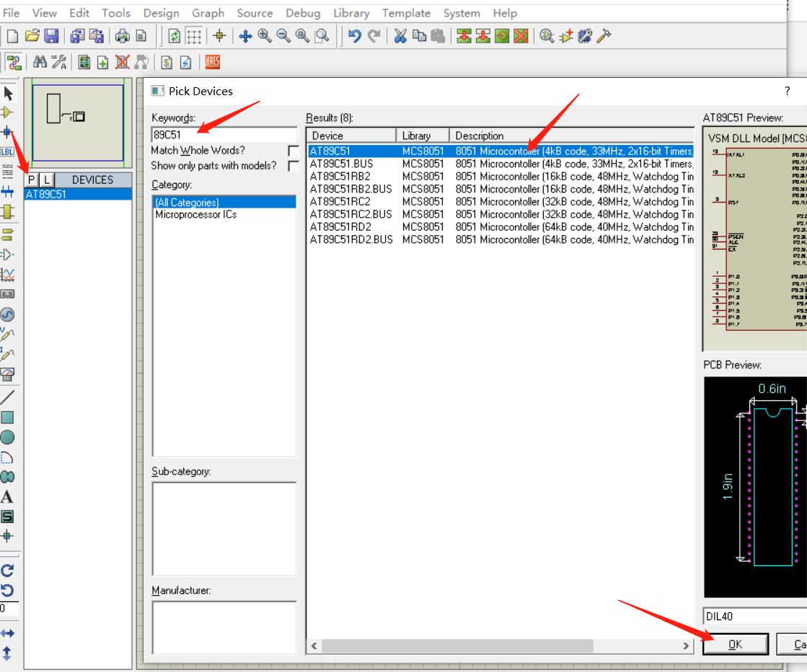Select the Virtual Instruments tool
Screen dimensions: 807x672
point(7,374)
